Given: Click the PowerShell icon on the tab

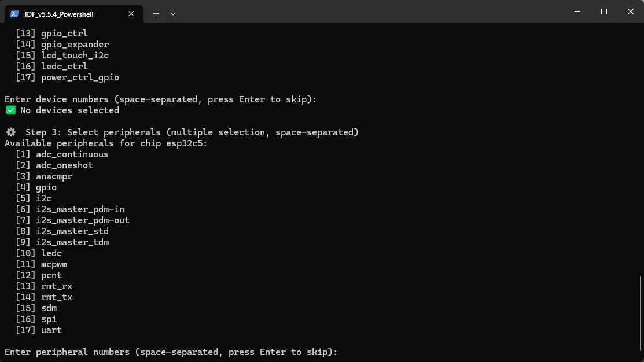Looking at the screenshot, I should point(14,14).
